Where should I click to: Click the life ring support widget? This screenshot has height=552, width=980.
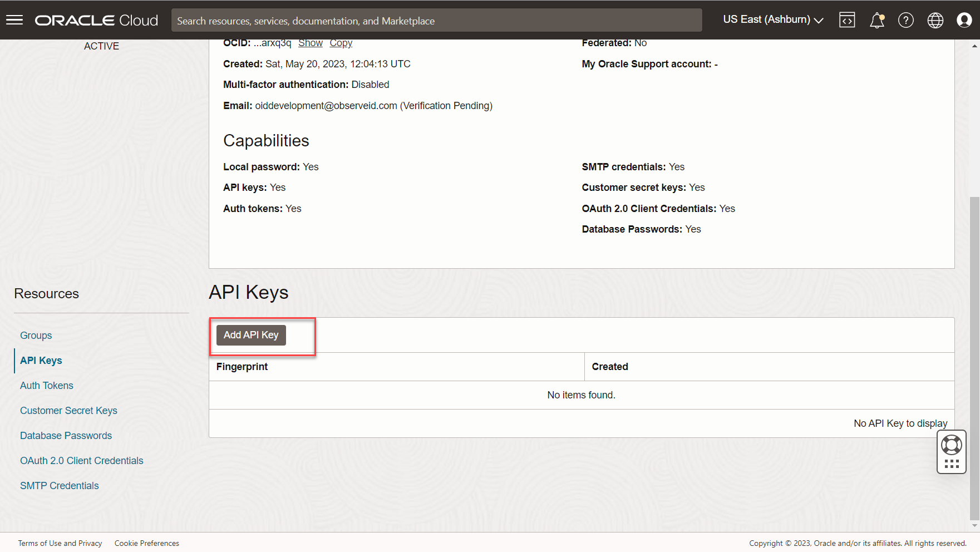pos(951,445)
